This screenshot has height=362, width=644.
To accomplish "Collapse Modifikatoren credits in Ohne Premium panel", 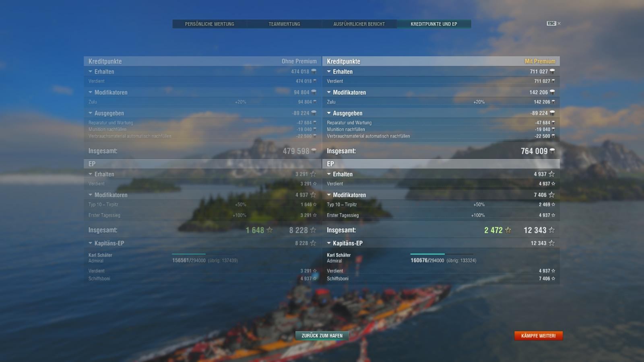I will tap(91, 93).
